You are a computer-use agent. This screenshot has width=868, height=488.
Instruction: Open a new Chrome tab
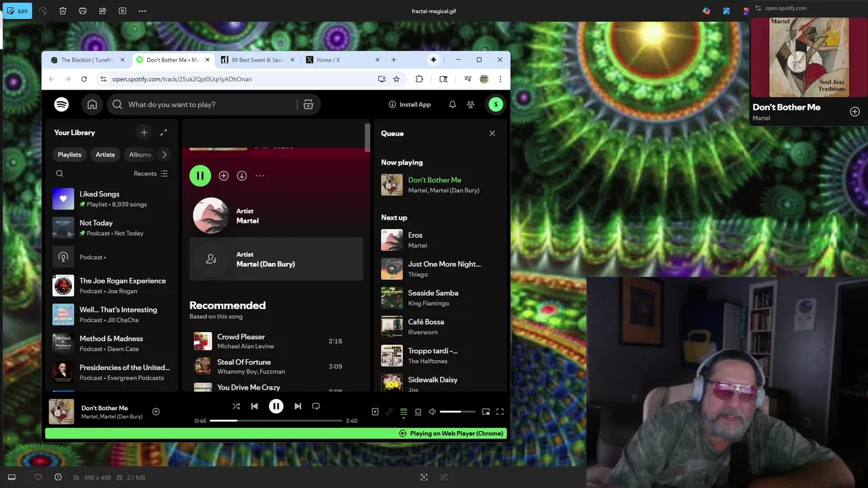(393, 60)
